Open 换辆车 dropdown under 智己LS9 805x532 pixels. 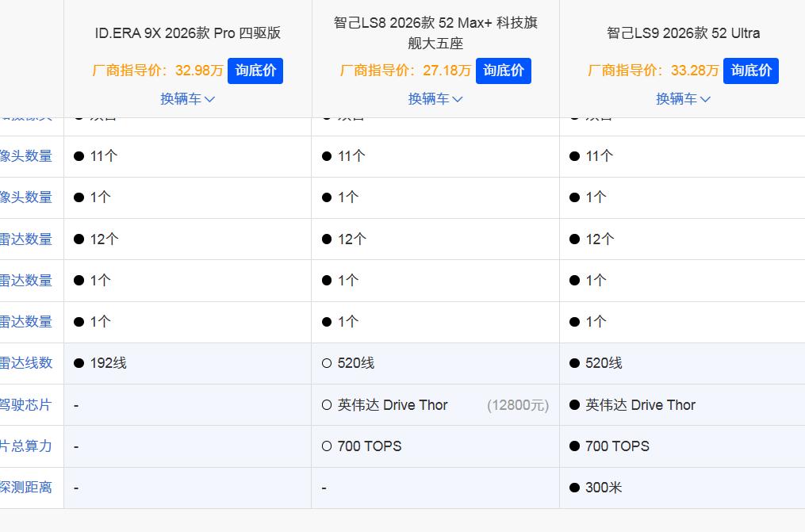click(x=683, y=98)
